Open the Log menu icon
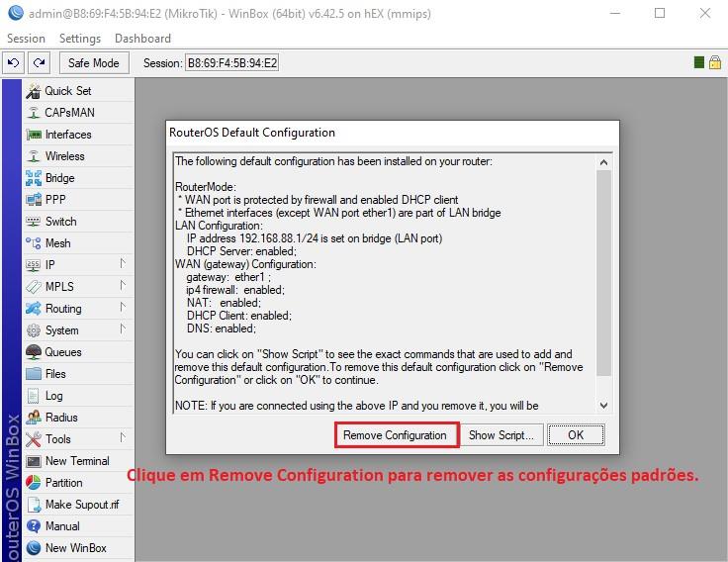 coord(34,396)
